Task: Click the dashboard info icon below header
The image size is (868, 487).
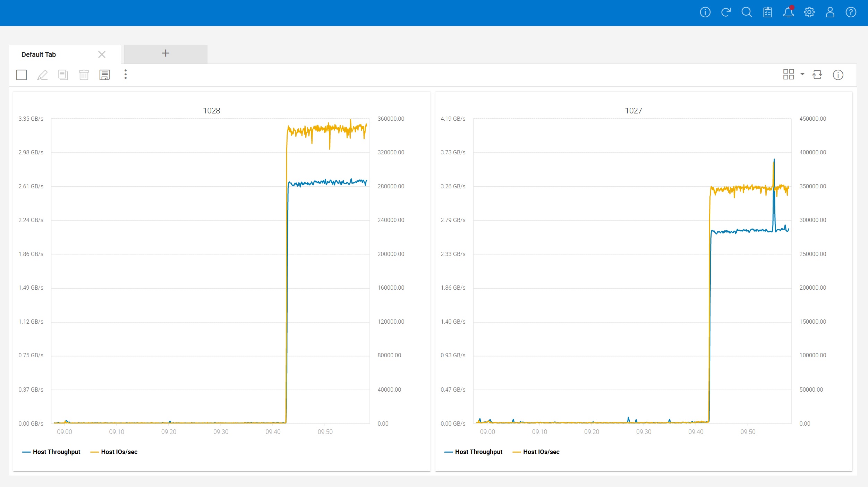Action: tap(838, 75)
